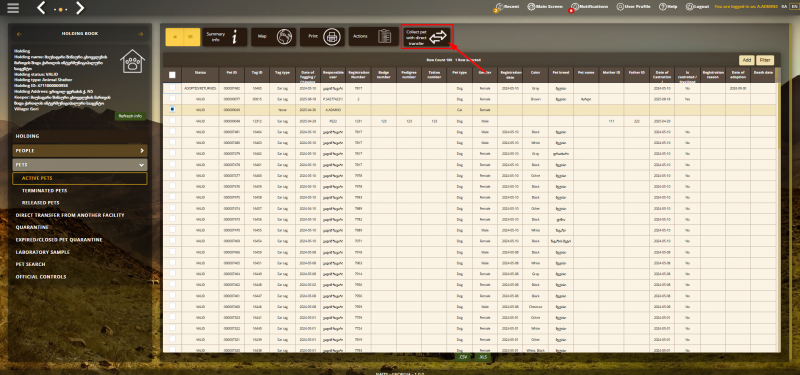Click the ADOPTED/RETURNED status cell
The height and width of the screenshot is (375, 800).
pos(201,88)
